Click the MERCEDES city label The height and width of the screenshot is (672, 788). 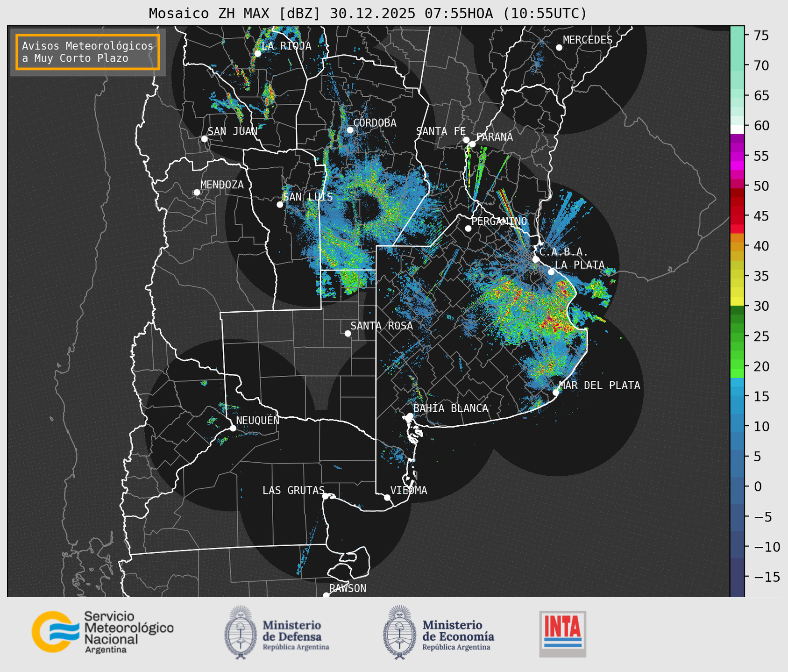pyautogui.click(x=588, y=40)
